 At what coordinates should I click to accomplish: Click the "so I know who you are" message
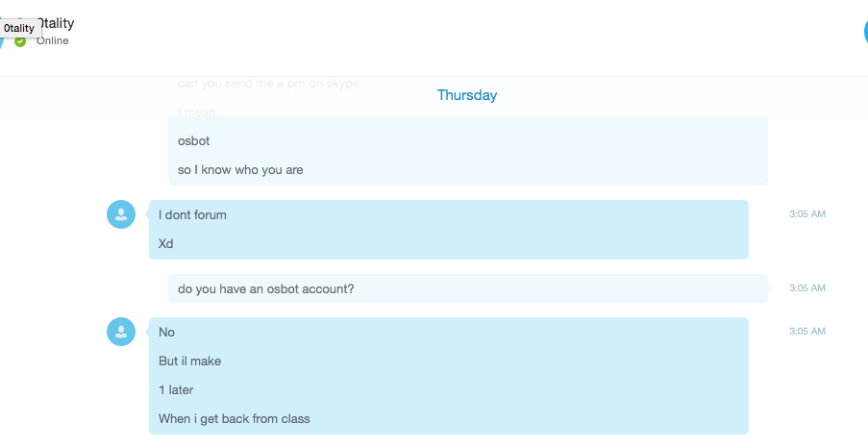click(240, 170)
